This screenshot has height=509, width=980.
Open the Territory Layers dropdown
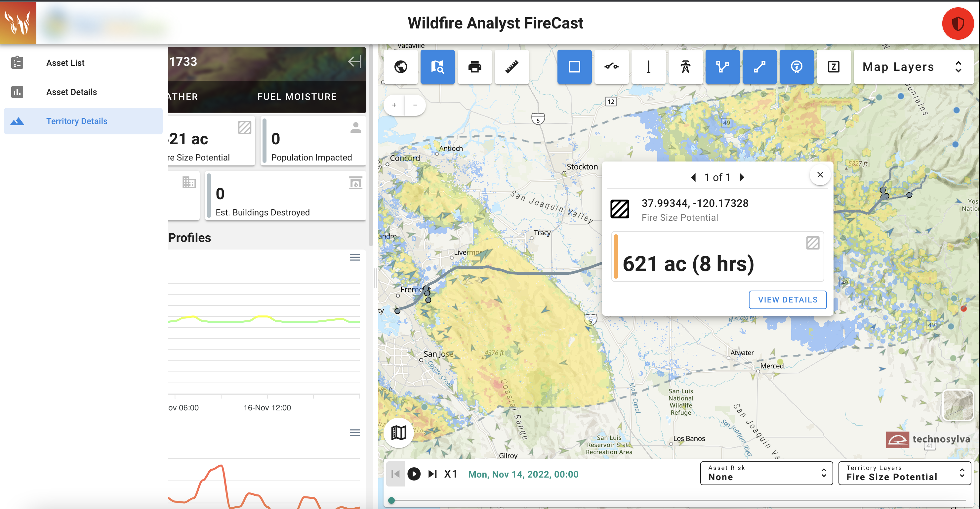[x=904, y=473]
